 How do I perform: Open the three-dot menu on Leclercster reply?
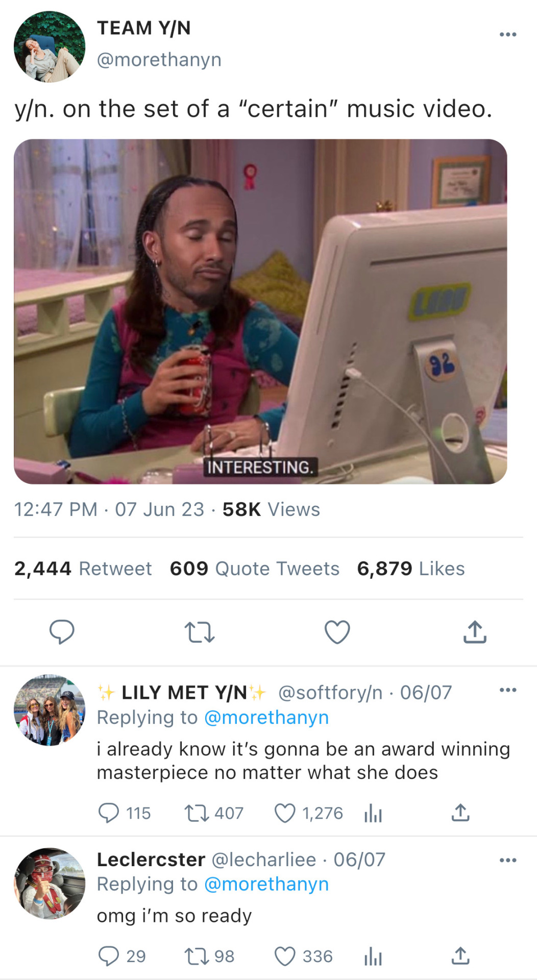pyautogui.click(x=508, y=860)
